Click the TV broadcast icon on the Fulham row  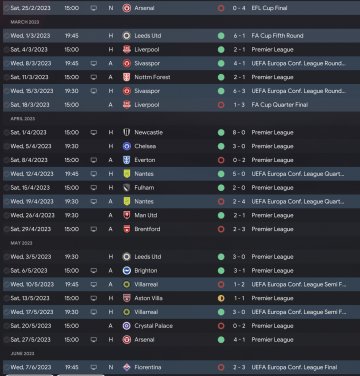pyautogui.click(x=94, y=188)
